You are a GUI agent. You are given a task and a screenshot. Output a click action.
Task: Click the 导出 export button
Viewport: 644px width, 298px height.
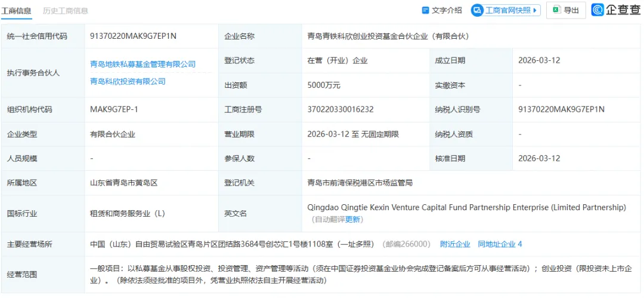[x=565, y=10]
